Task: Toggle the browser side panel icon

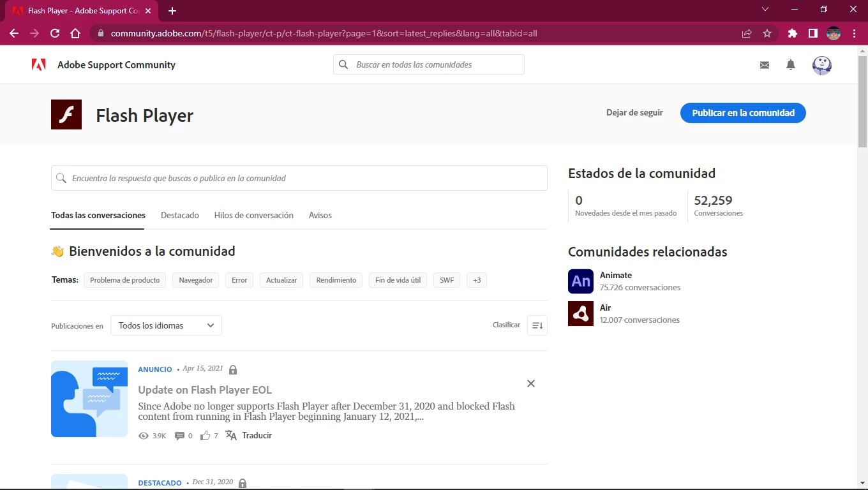Action: tap(813, 33)
